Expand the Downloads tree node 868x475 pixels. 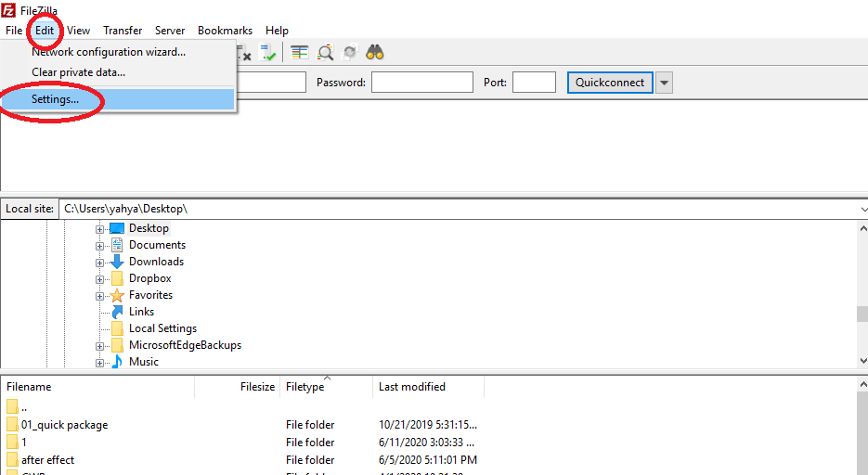click(99, 263)
